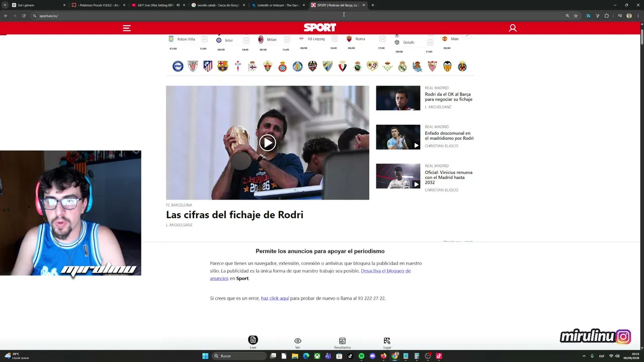This screenshot has width=644, height=362.
Task: Open the tab search dropdown
Action: coord(5,5)
